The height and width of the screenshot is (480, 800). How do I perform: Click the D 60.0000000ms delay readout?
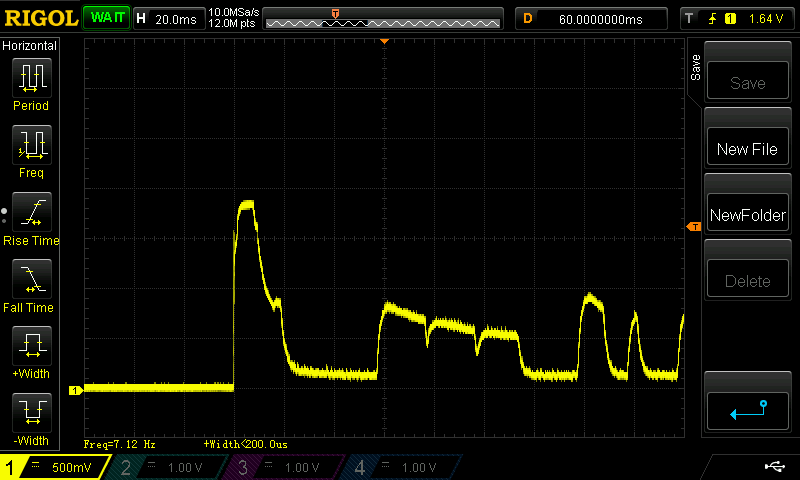pyautogui.click(x=592, y=19)
